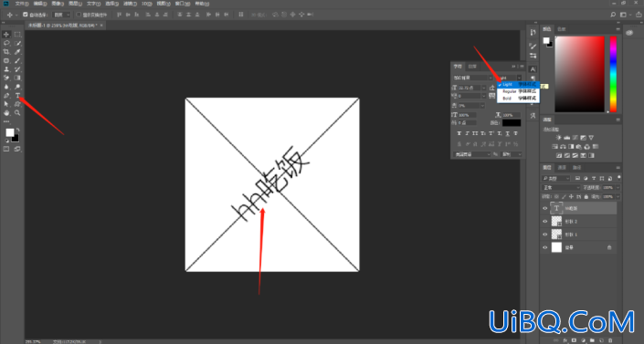Select the Crop tool
This screenshot has height=344, width=644.
pos(6,52)
